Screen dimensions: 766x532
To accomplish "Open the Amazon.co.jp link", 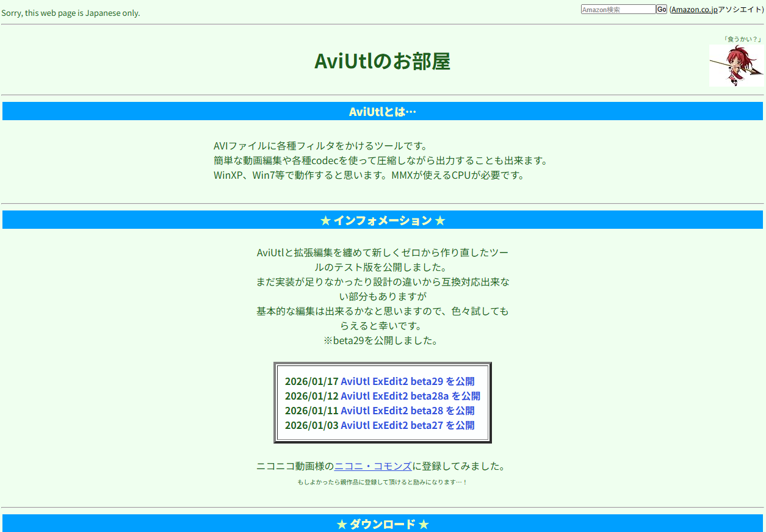I will [x=694, y=10].
